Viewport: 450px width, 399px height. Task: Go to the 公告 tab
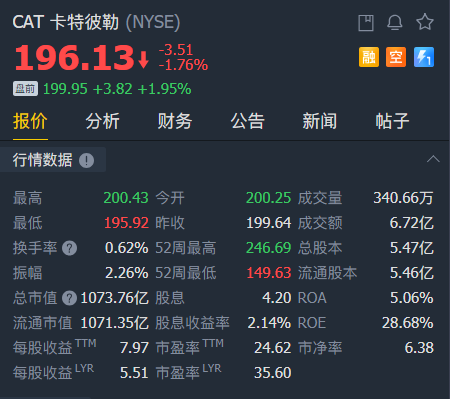click(247, 121)
